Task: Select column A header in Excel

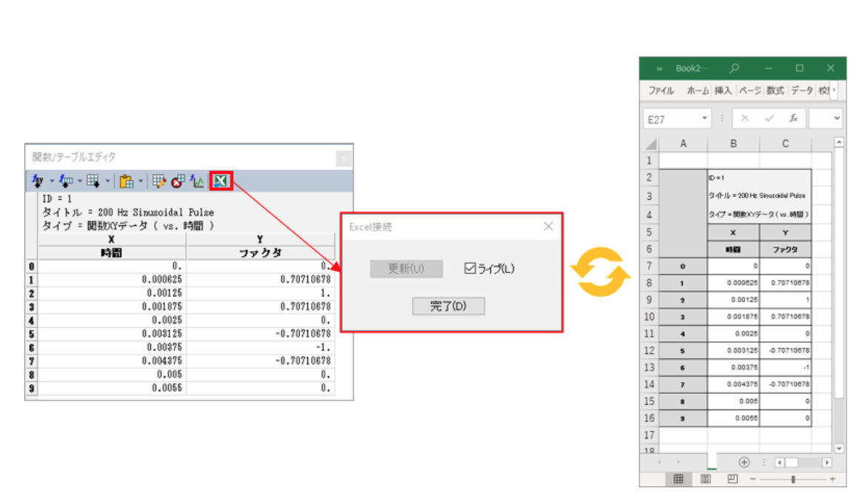Action: (x=684, y=144)
